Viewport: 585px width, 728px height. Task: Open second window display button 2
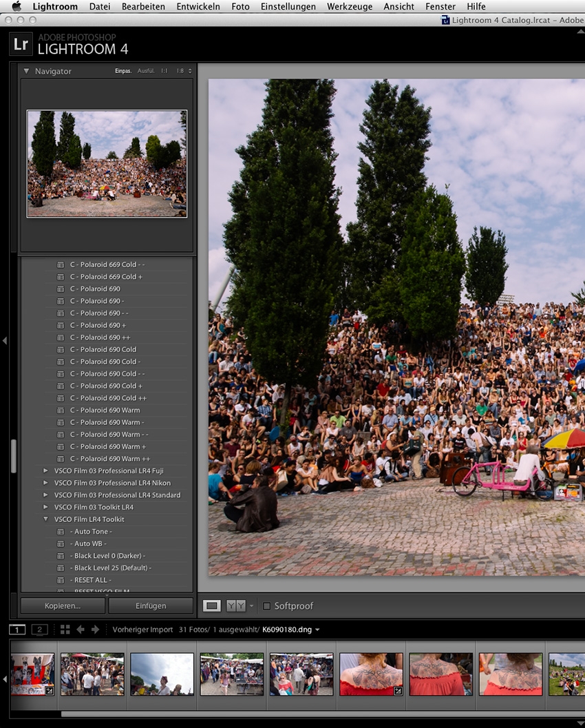[x=39, y=630]
